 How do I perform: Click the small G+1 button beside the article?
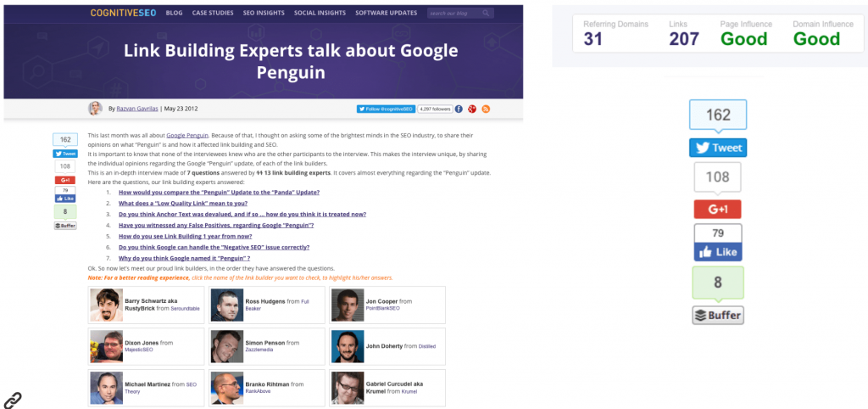64,180
